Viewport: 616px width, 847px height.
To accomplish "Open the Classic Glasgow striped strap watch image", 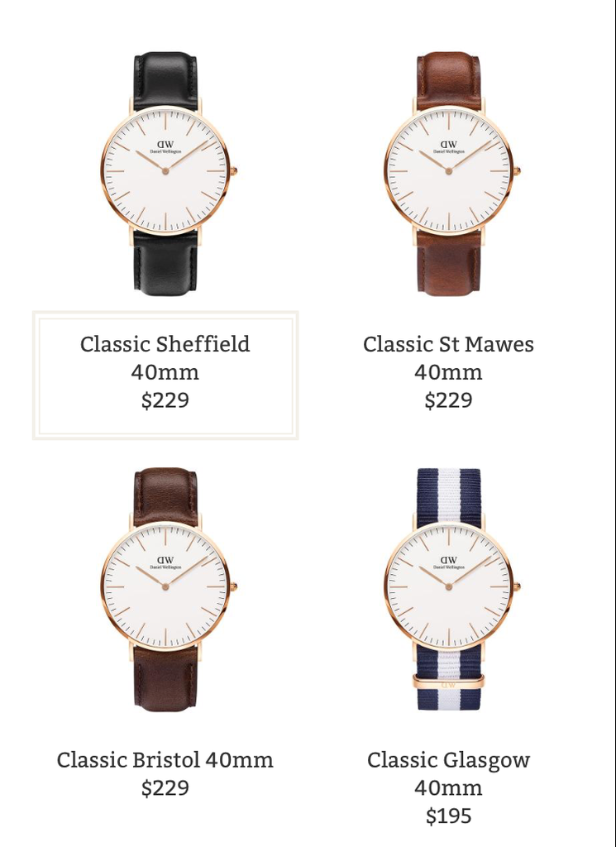I will pos(451,589).
